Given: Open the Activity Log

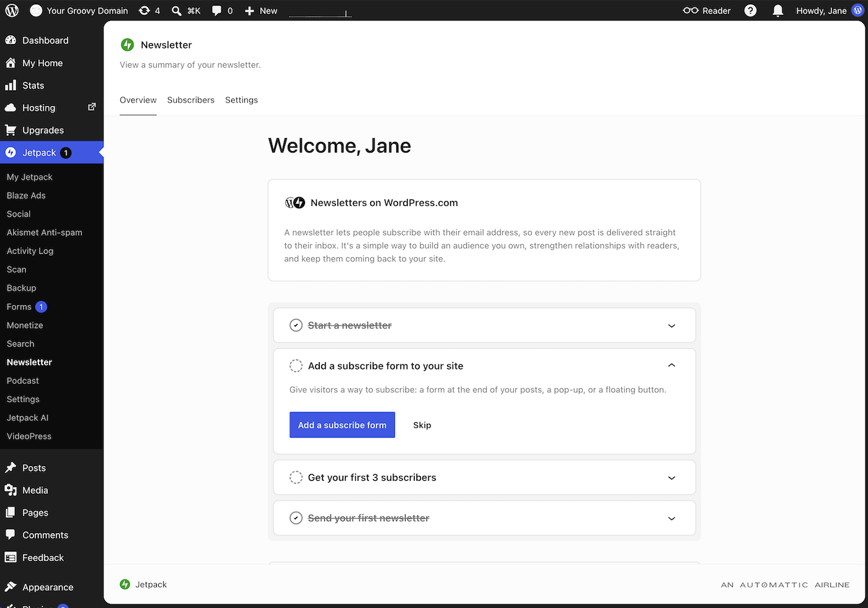Looking at the screenshot, I should pos(30,251).
